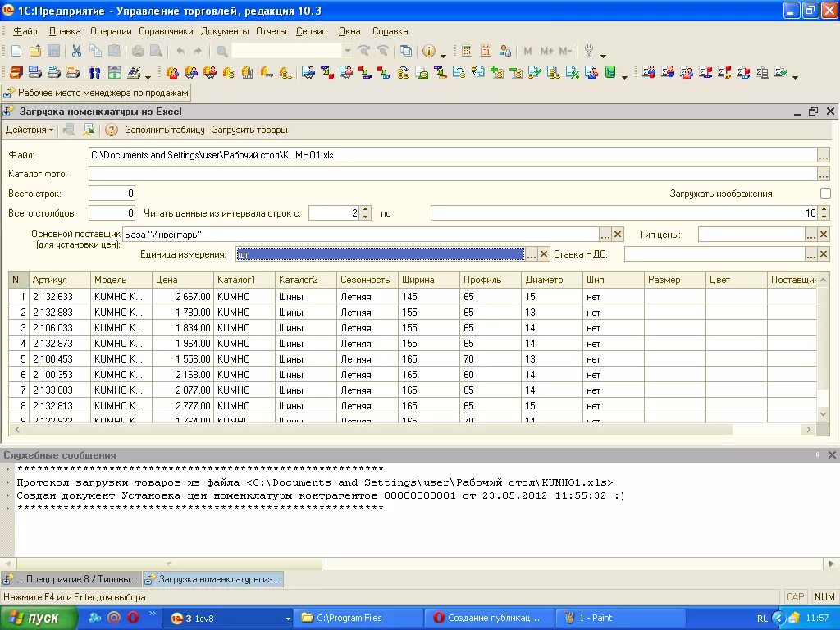
Task: Click the Всего строк input field
Action: pos(112,193)
